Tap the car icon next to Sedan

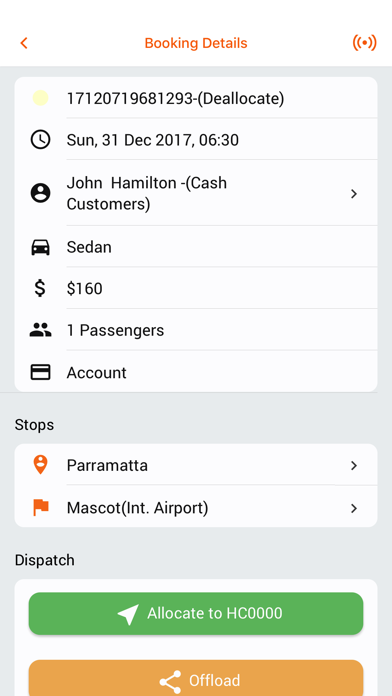[40, 247]
